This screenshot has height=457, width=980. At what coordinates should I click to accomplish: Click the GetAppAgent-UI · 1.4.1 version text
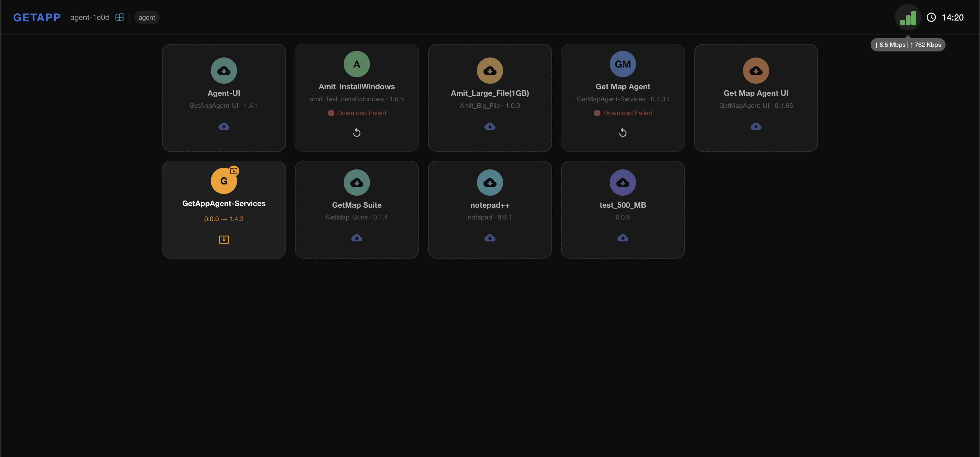[x=224, y=105]
